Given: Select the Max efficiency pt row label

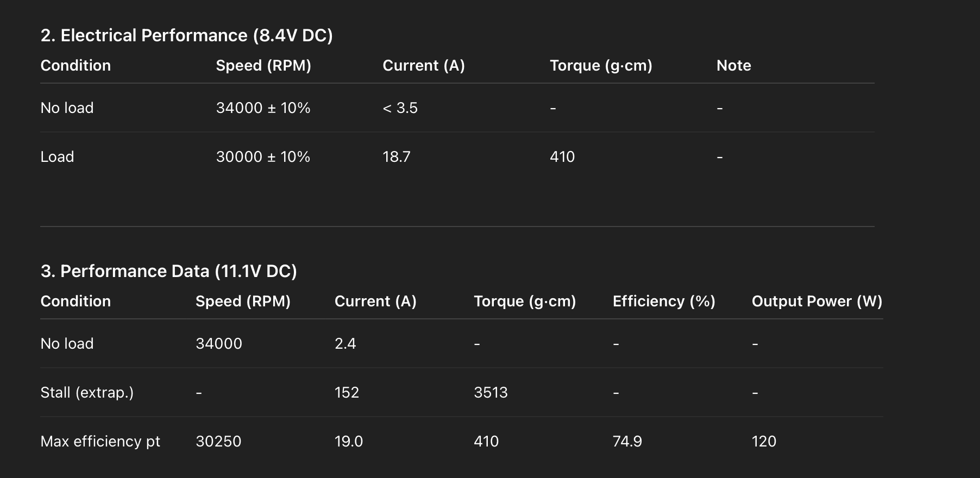Looking at the screenshot, I should (x=100, y=442).
